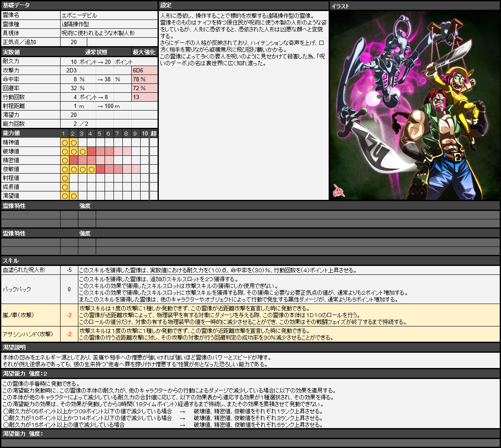Select the 6D6 max attack power cell
Image resolution: width=501 pixels, height=448 pixels.
pos(144,70)
